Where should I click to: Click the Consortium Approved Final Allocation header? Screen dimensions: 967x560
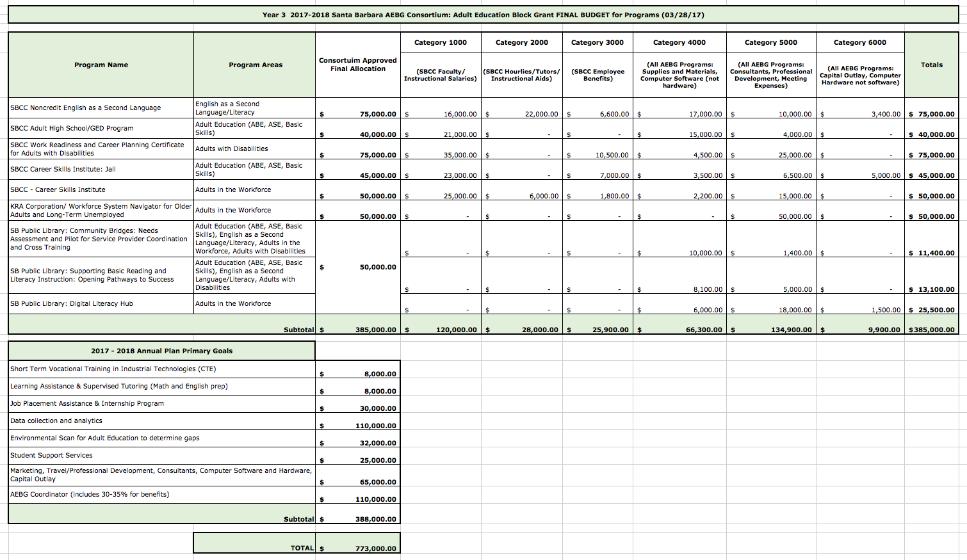(358, 65)
